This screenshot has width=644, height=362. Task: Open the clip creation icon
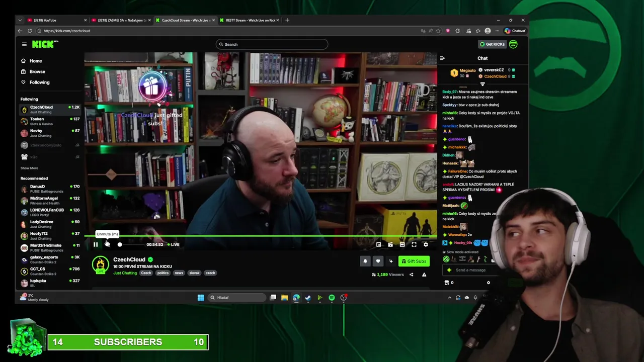tap(390, 245)
